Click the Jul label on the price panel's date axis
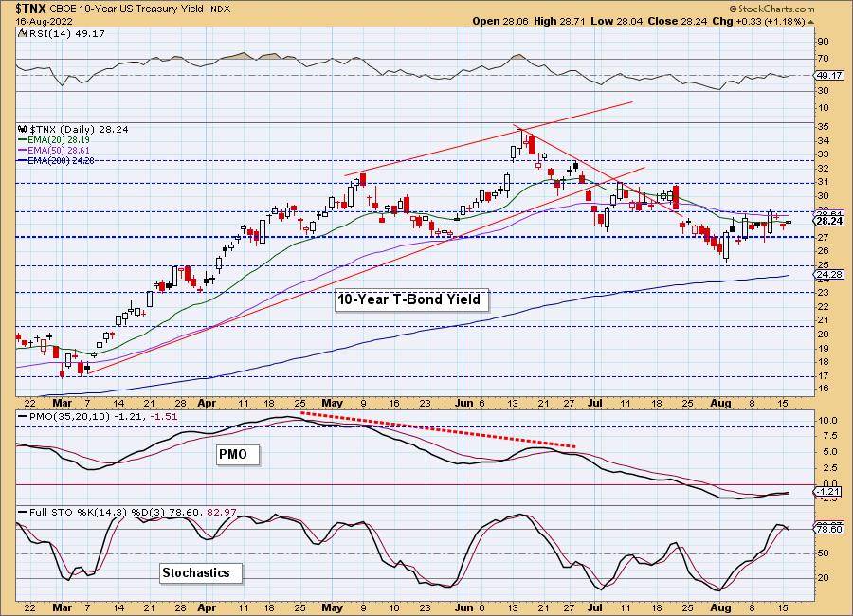 595,404
